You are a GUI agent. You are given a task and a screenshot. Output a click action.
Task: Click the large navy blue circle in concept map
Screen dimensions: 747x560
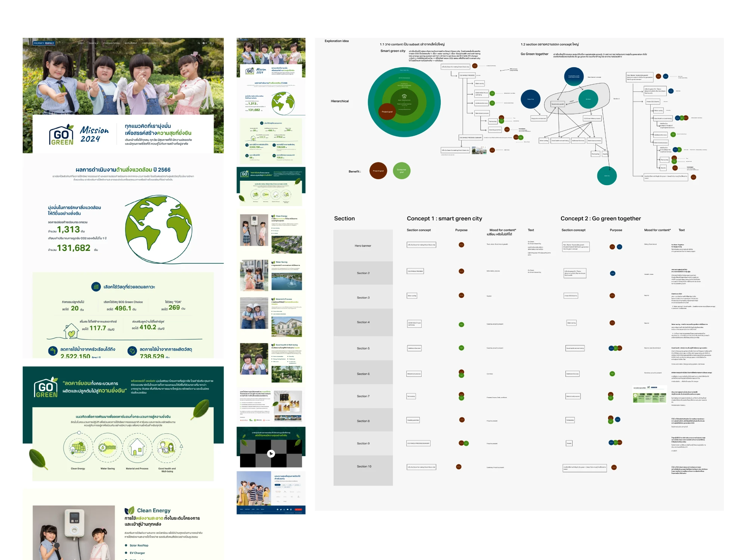[530, 99]
